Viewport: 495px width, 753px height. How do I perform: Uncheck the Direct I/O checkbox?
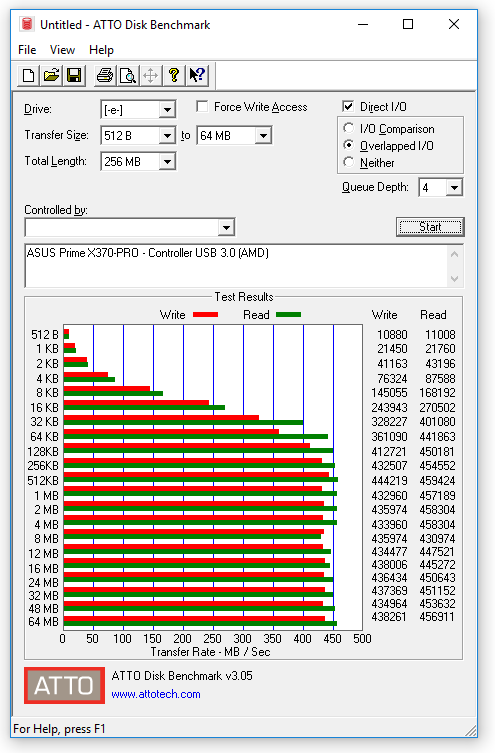[348, 106]
